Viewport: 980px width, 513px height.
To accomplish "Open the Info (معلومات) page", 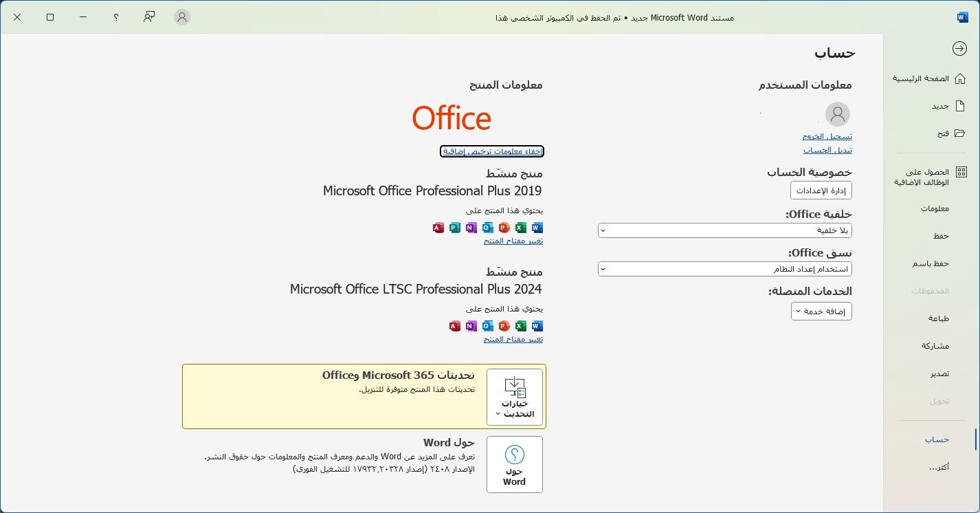I will [935, 208].
